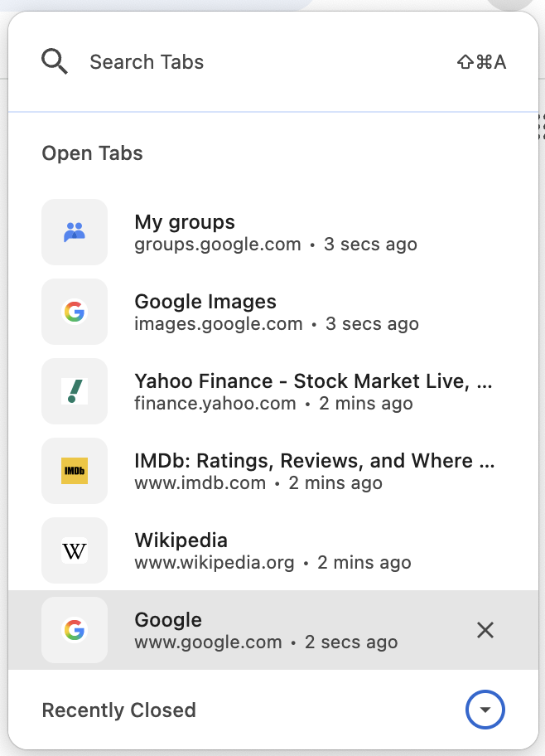Switch to the My groups tab
This screenshot has width=545, height=756.
(185, 222)
